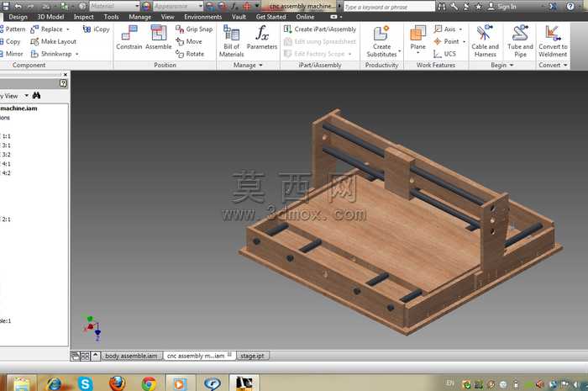
Task: Open the Shrinkwrap dropdown arrow
Action: (77, 54)
